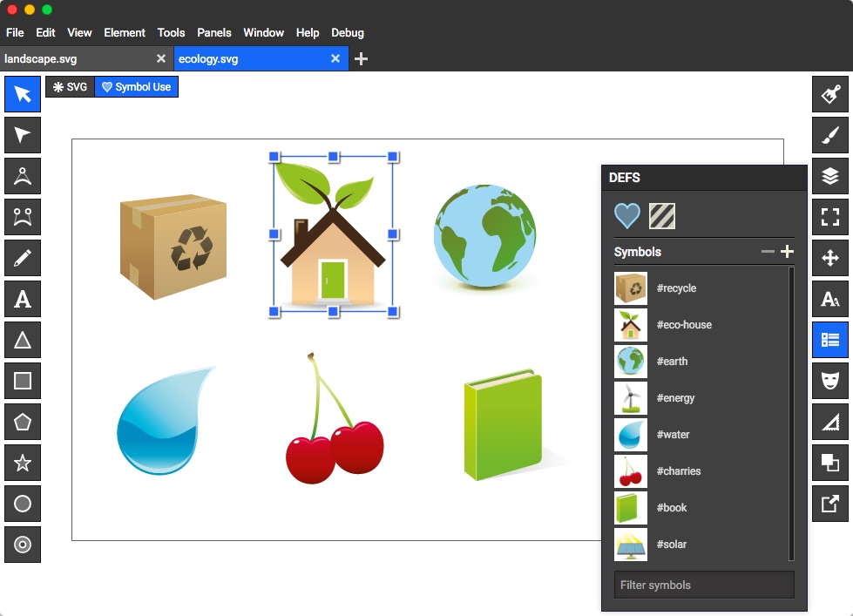Select the Rectangle tool
Viewport: 853px width, 616px height.
coord(22,380)
